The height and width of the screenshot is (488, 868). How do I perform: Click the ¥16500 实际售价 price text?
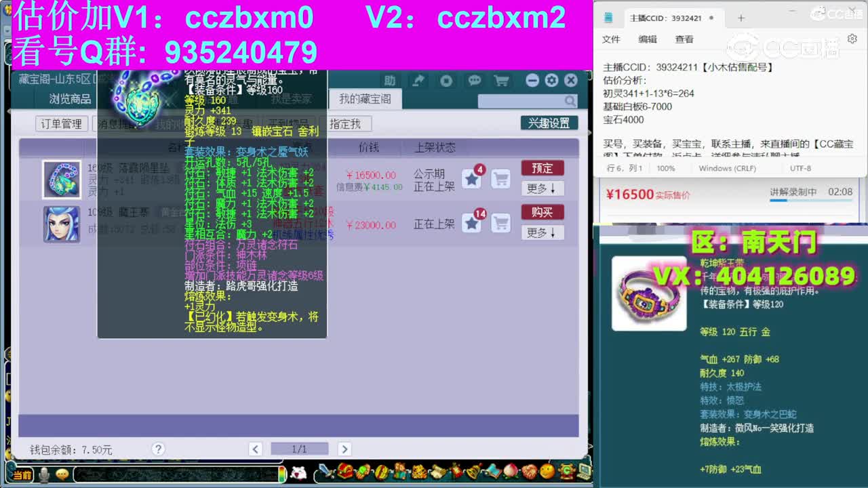click(x=648, y=195)
